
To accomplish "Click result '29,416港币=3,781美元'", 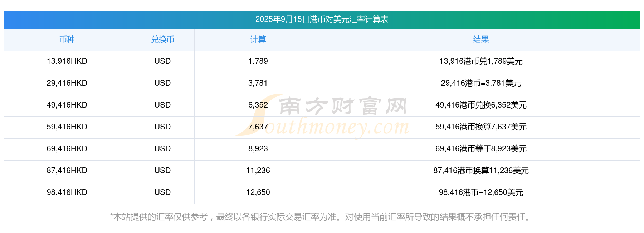I will (x=481, y=83).
